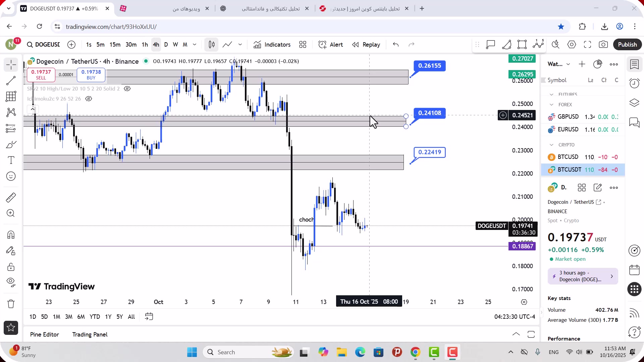The height and width of the screenshot is (362, 644).
Task: Switch to 15m timeframe
Action: 115,45
